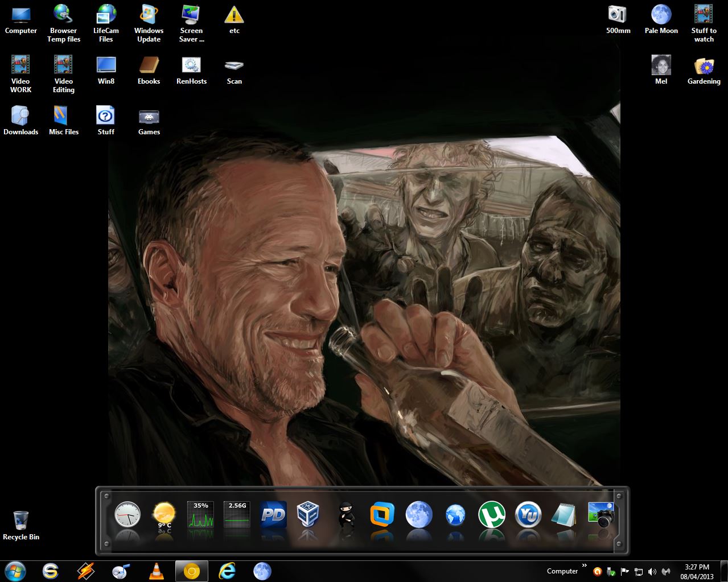Switch to the active yellow-circle taskbar app
The height and width of the screenshot is (582, 728).
tap(192, 571)
